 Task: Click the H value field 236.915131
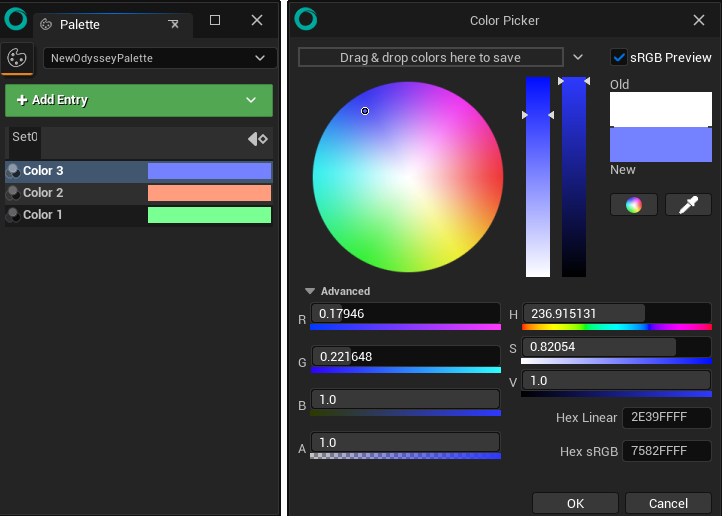tap(617, 313)
